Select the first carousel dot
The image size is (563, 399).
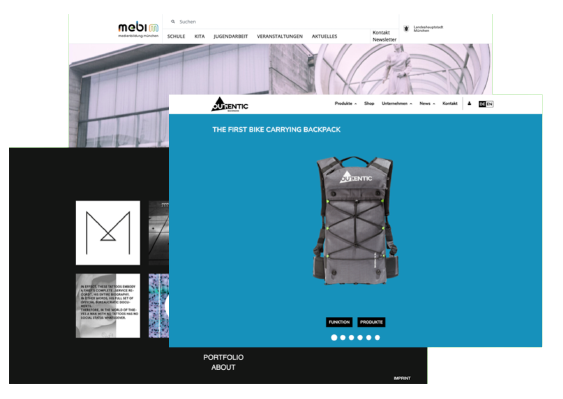pos(334,338)
